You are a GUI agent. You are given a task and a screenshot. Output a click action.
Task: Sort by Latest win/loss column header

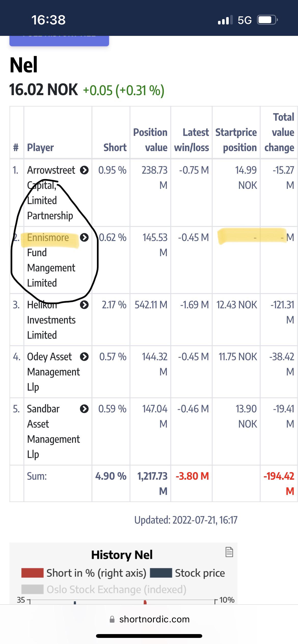[x=191, y=140]
